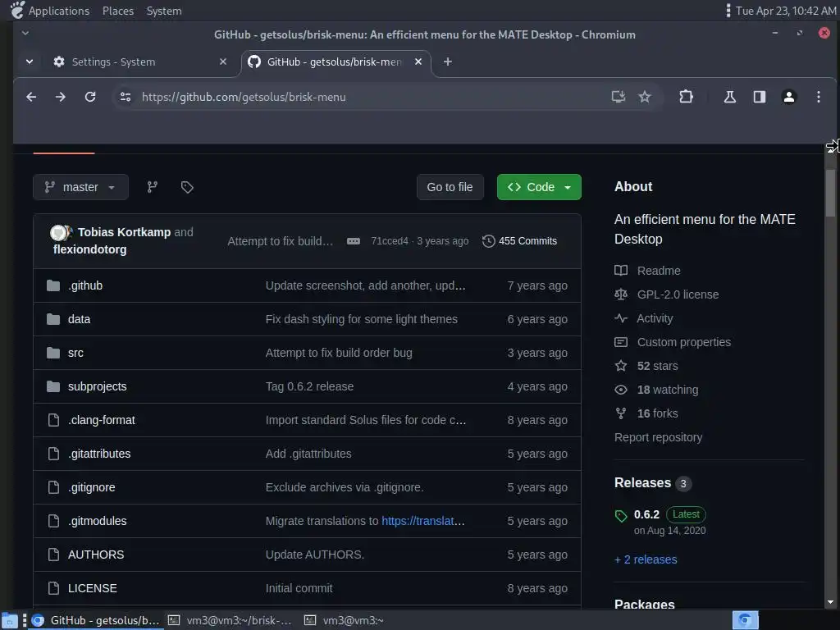Open window menu chevron in title bar
This screenshot has height=630, width=840.
tap(25, 33)
